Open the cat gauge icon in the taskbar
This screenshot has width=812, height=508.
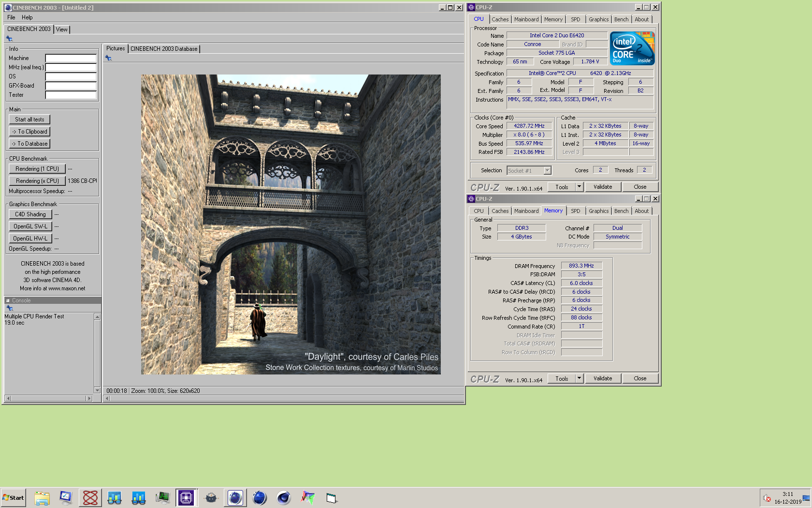click(211, 497)
